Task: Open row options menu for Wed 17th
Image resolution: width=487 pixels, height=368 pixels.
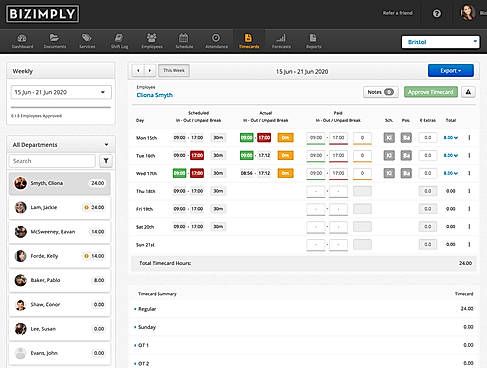Action: [469, 173]
